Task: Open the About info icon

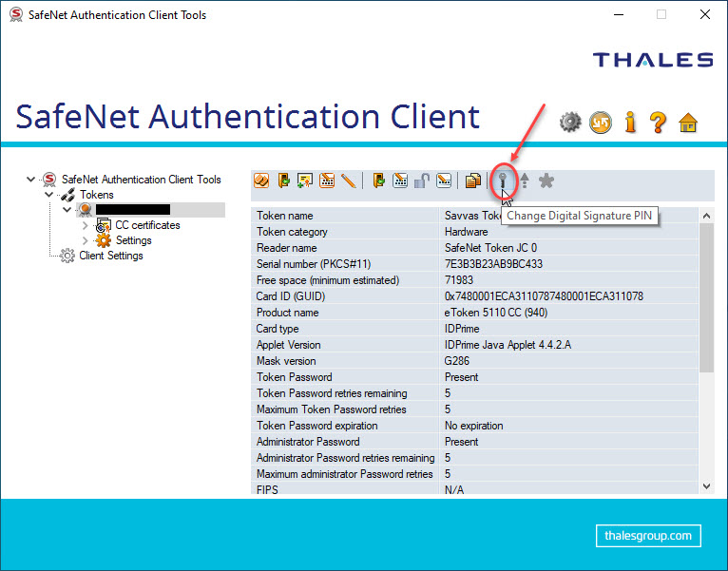Action: [x=629, y=122]
